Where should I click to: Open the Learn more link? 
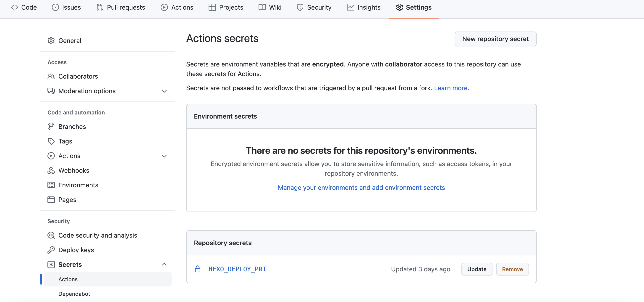pos(450,88)
